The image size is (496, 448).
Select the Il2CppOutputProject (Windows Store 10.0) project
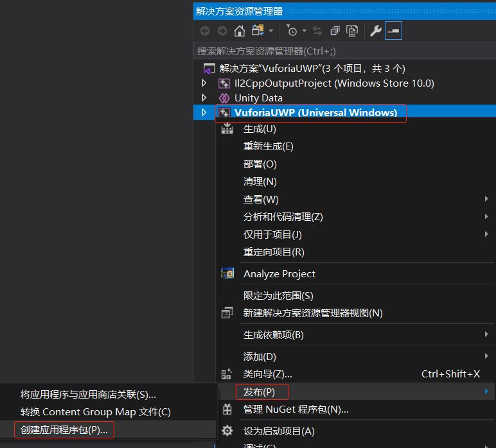click(334, 83)
